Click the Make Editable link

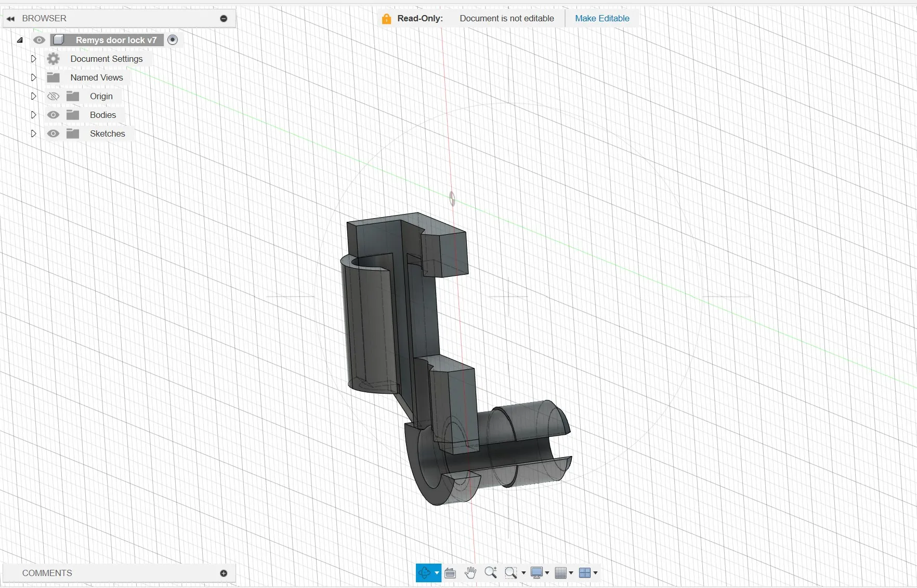coord(602,19)
